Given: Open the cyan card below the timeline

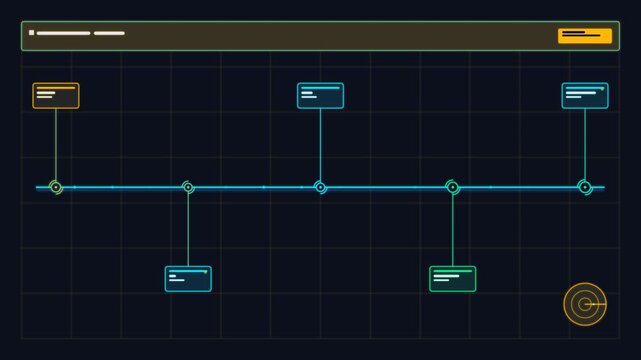Looking at the screenshot, I should (188, 279).
